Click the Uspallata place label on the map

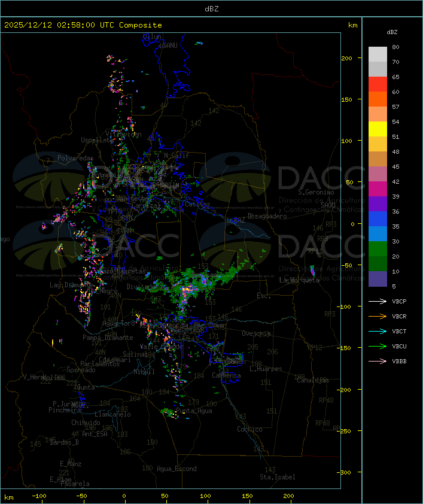[x=97, y=140]
